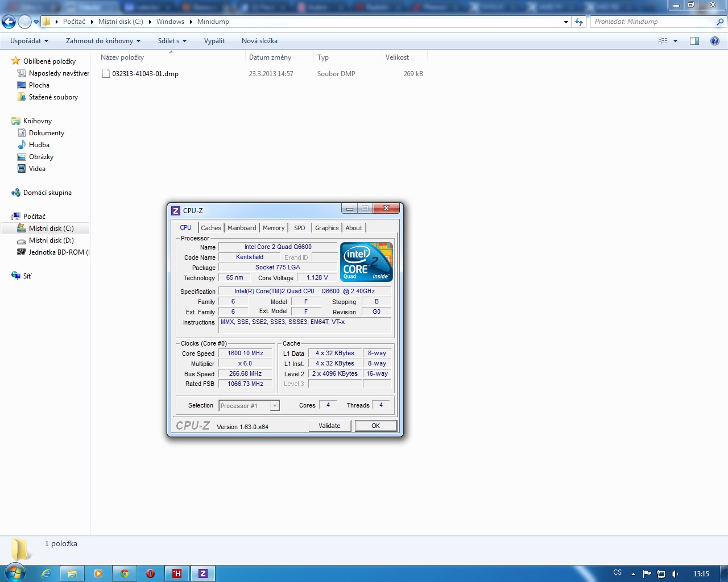Screen dimensions: 728x582
Task: Open Explorer help question mark icon
Action: (x=715, y=41)
